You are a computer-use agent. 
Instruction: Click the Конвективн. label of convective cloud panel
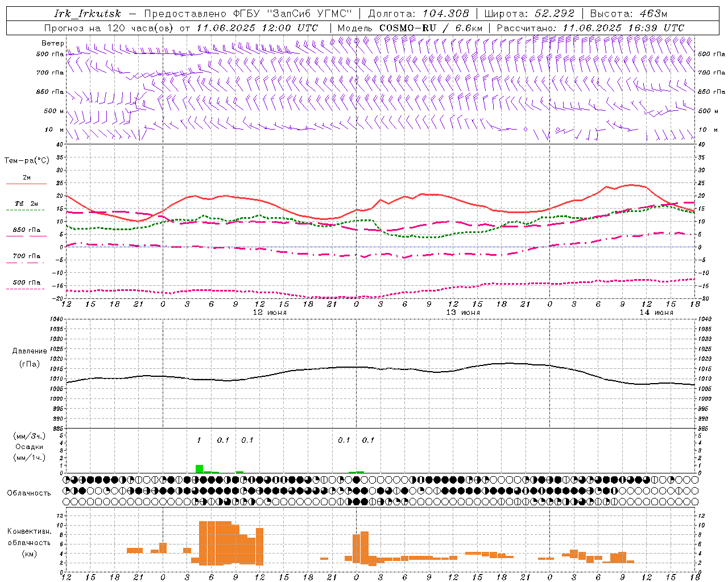point(30,531)
